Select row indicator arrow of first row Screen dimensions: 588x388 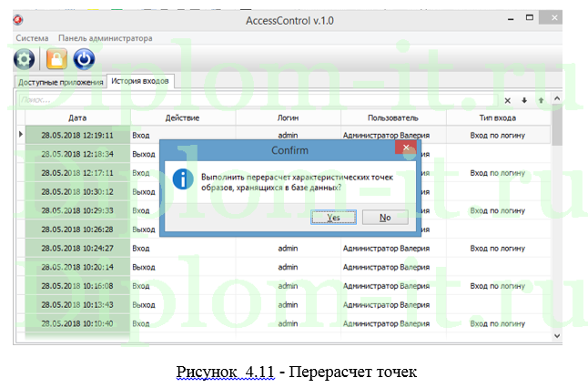[21, 134]
